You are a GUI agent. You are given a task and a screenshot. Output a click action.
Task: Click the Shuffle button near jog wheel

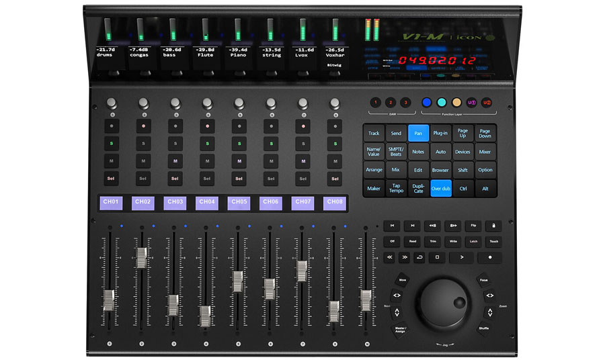(484, 328)
